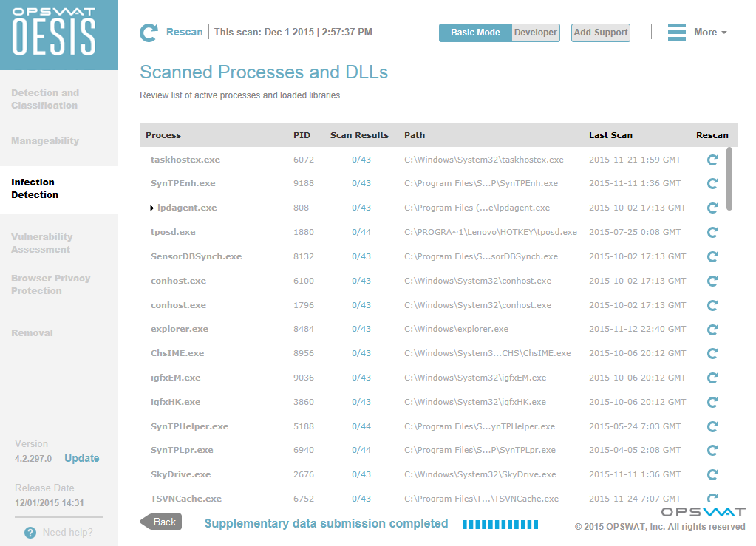Rescan igfxEM.exe using its row icon
This screenshot has width=756, height=546.
(x=712, y=378)
